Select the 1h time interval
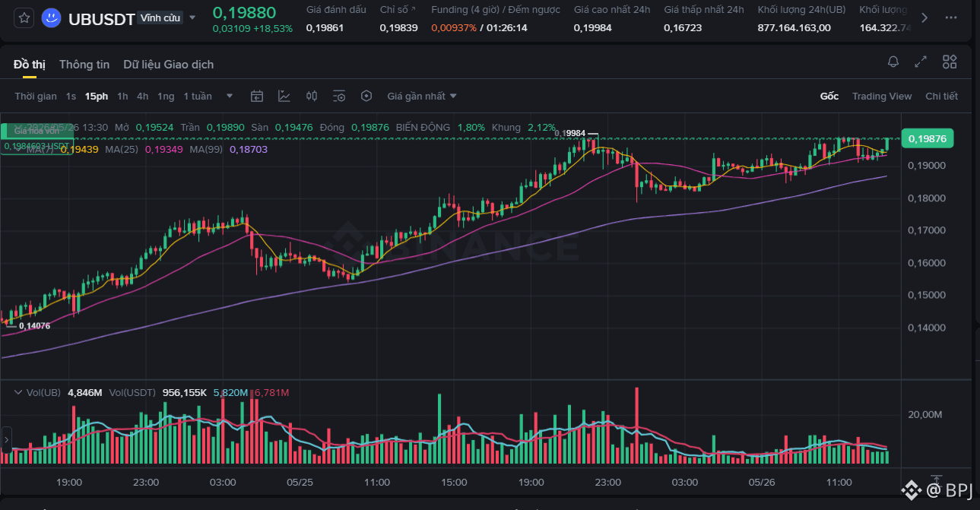Image resolution: width=980 pixels, height=510 pixels. pos(122,96)
